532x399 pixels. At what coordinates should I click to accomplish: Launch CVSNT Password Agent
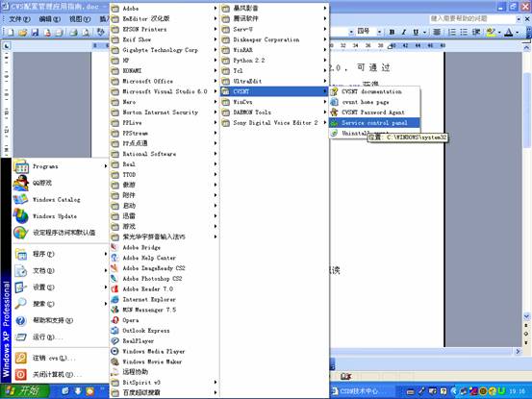(x=374, y=112)
